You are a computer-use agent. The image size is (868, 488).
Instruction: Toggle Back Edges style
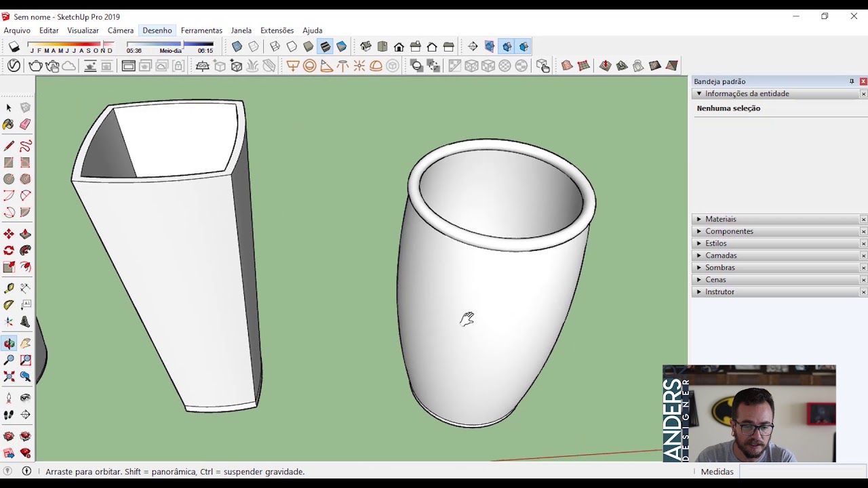(x=254, y=47)
